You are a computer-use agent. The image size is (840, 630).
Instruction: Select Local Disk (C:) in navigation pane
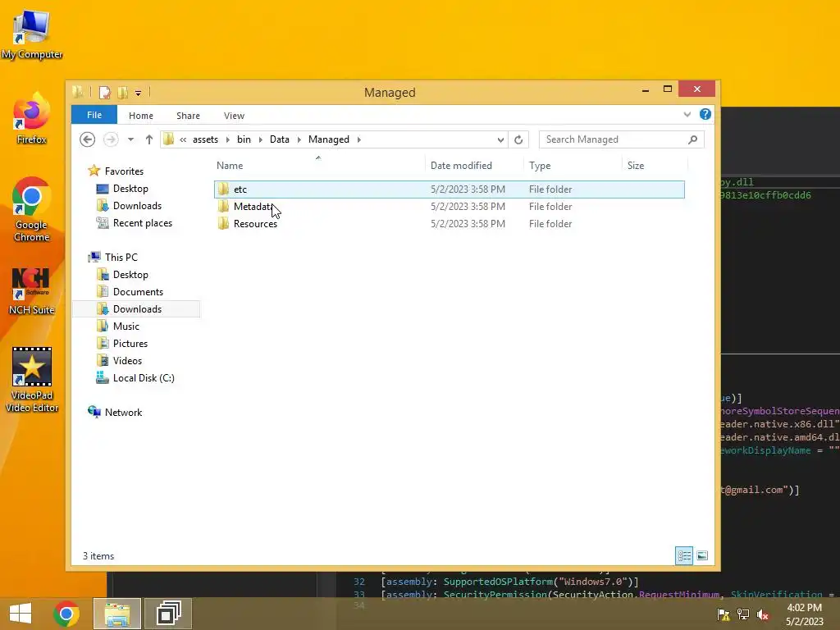[144, 377]
